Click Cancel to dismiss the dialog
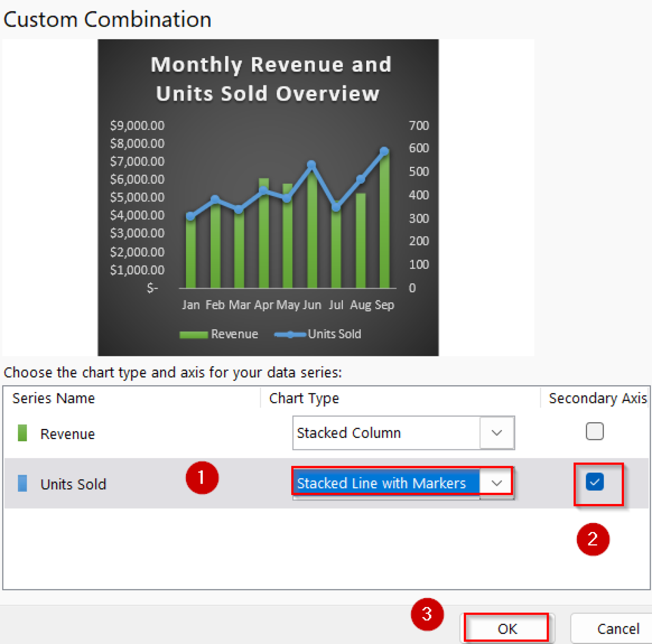Viewport: 652px width, 644px height. (618, 628)
